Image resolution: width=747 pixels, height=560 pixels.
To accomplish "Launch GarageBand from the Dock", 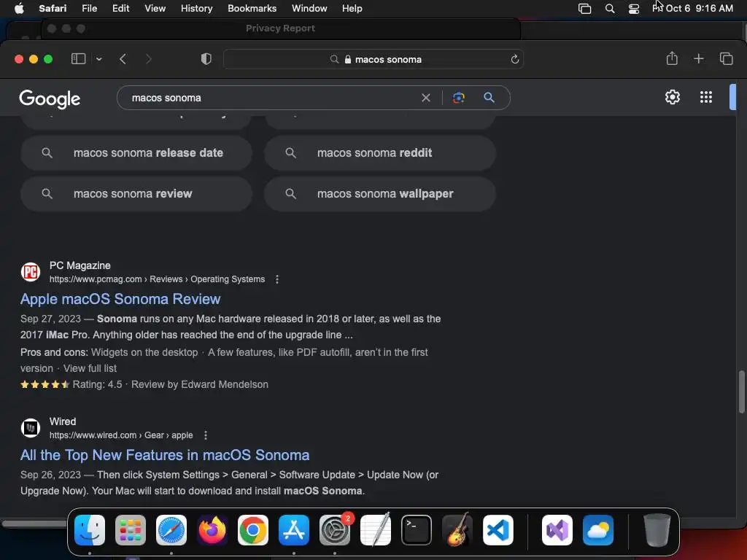I will pyautogui.click(x=457, y=530).
